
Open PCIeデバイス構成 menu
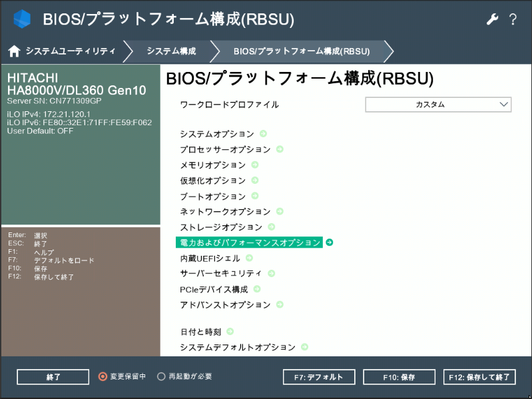point(214,289)
